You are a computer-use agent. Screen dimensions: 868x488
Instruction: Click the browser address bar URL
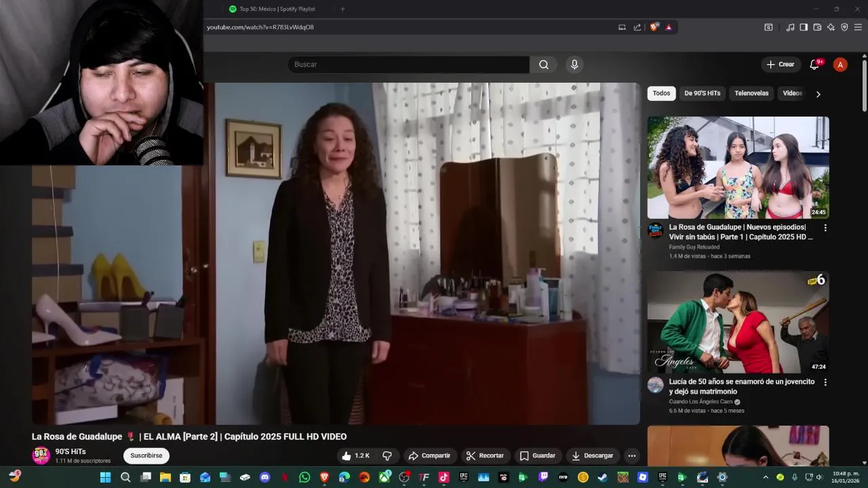[x=260, y=27]
